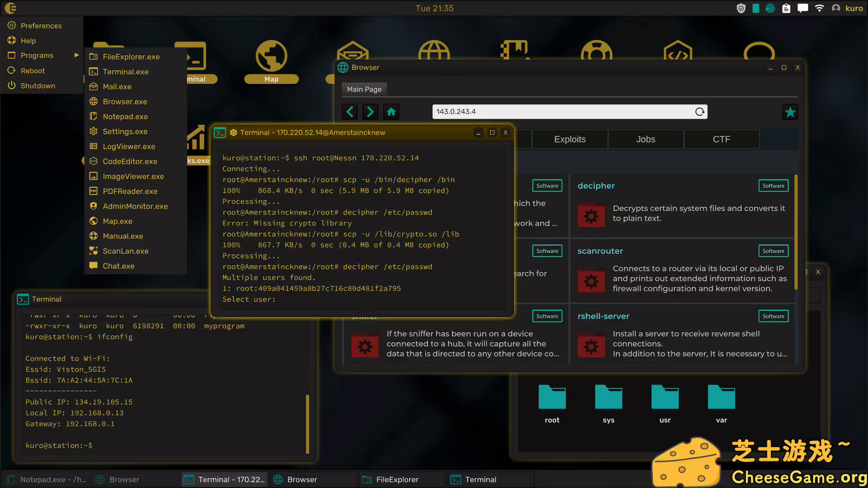Screen dimensions: 868x488
Task: Select the Jobs tab in the Browser
Action: tap(646, 139)
